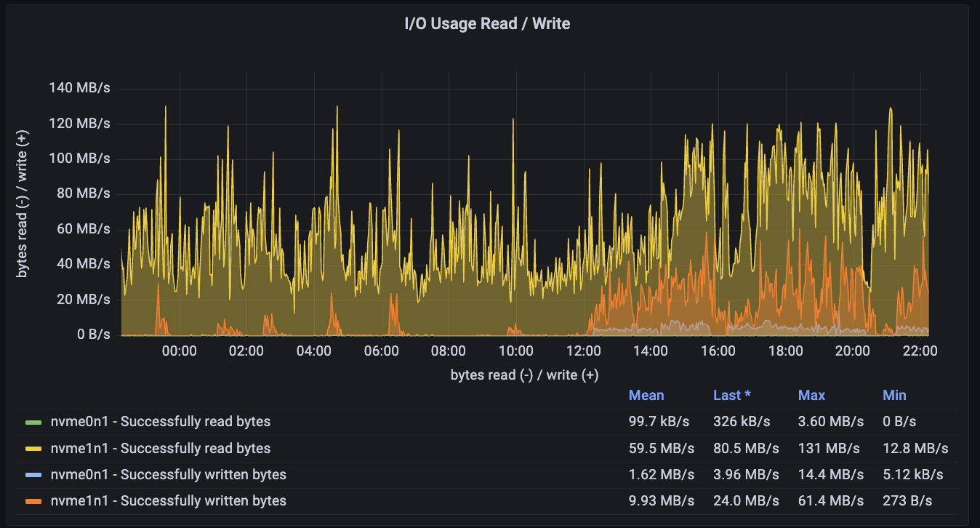Viewport: 980px width, 528px height.
Task: Sort legend by Min column header
Action: point(894,396)
